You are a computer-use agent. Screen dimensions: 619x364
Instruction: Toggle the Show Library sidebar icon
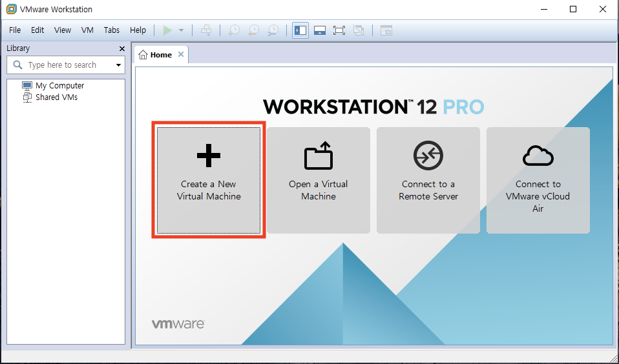coord(300,30)
